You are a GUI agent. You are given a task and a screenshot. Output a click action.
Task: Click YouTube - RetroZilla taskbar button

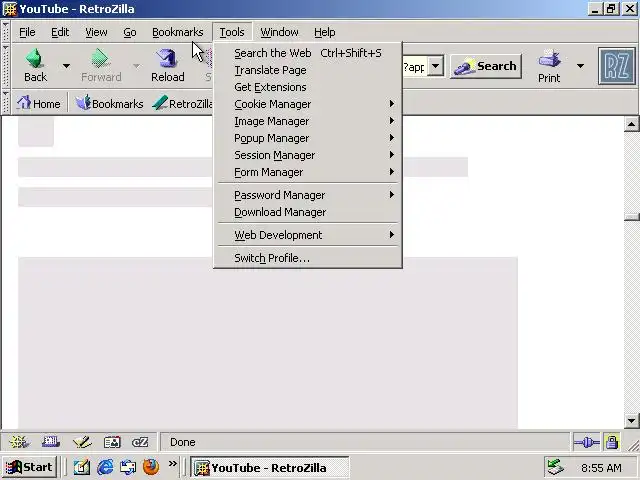coord(270,468)
